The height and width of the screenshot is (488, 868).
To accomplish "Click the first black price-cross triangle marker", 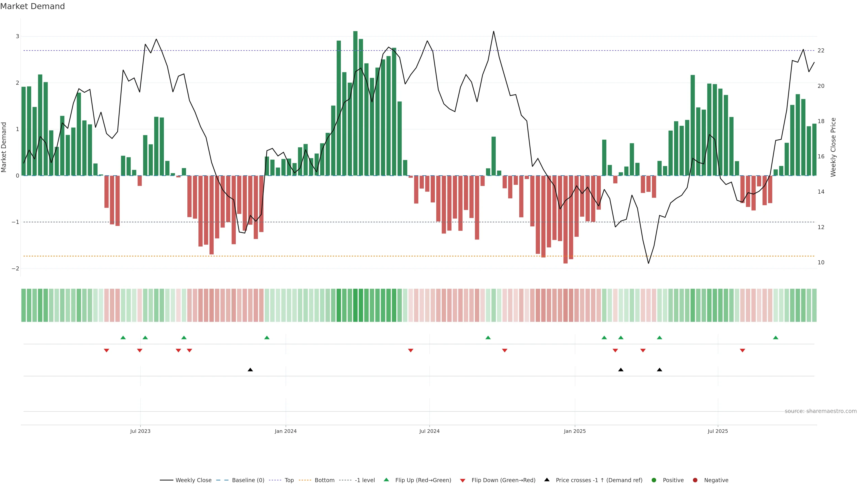I will (x=250, y=370).
